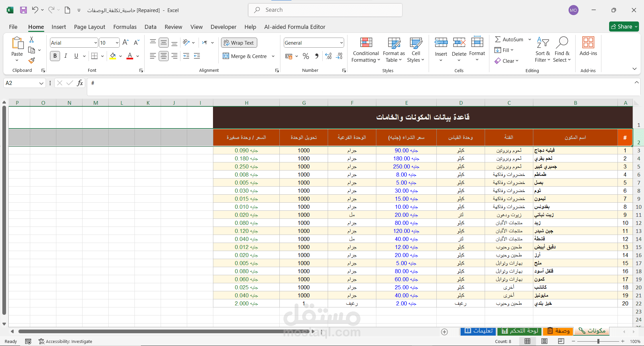The image size is (644, 346).
Task: Click the Paste clipboard icon
Action: pos(17,43)
